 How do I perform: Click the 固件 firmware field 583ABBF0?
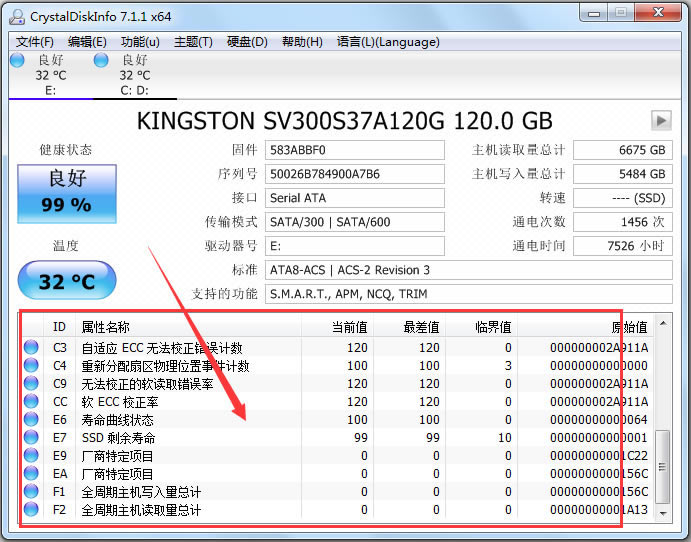(x=354, y=150)
